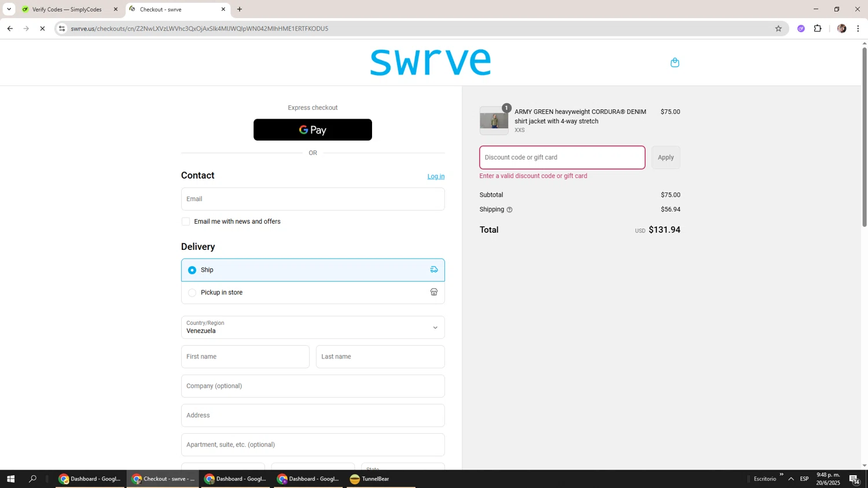The height and width of the screenshot is (488, 868).
Task: Open notification center icon in taskbar
Action: pos(854,479)
